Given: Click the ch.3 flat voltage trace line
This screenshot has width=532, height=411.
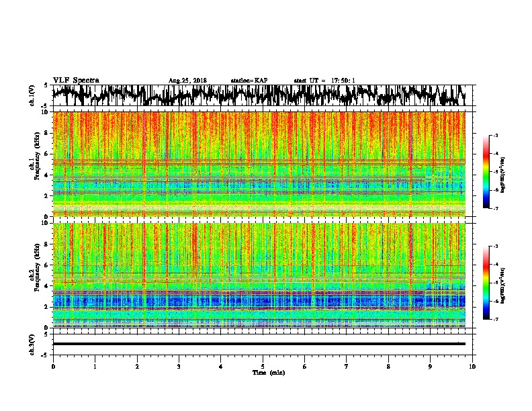Looking at the screenshot, I should point(259,344).
